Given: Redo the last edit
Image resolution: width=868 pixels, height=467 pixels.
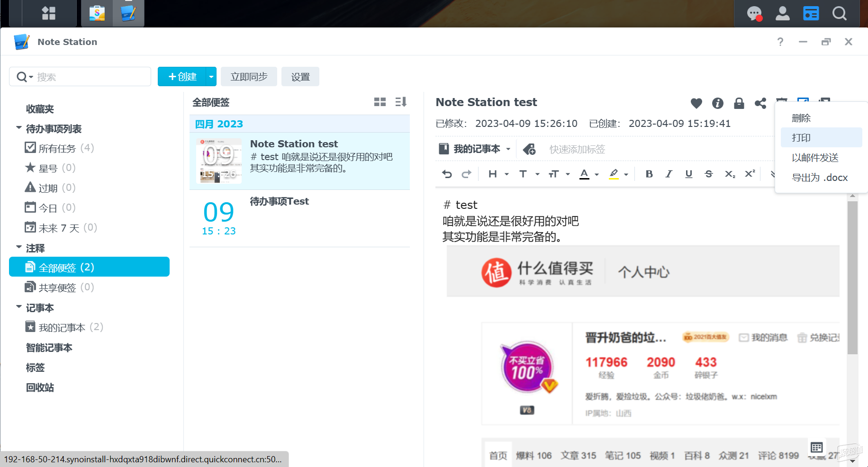Looking at the screenshot, I should click(467, 174).
